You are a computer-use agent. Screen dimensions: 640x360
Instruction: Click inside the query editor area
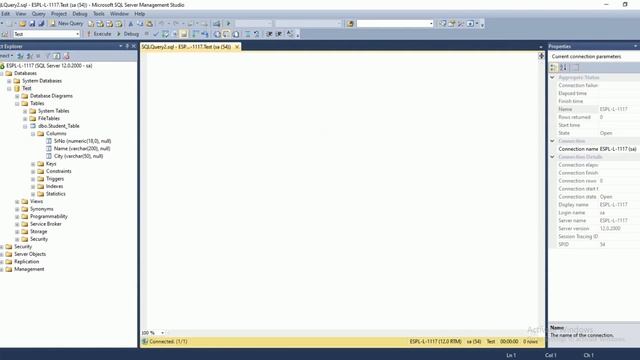pyautogui.click(x=342, y=192)
